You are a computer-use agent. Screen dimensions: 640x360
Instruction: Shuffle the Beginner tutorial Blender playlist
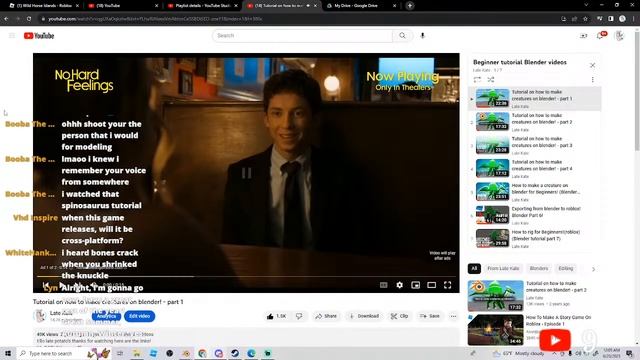pos(491,80)
